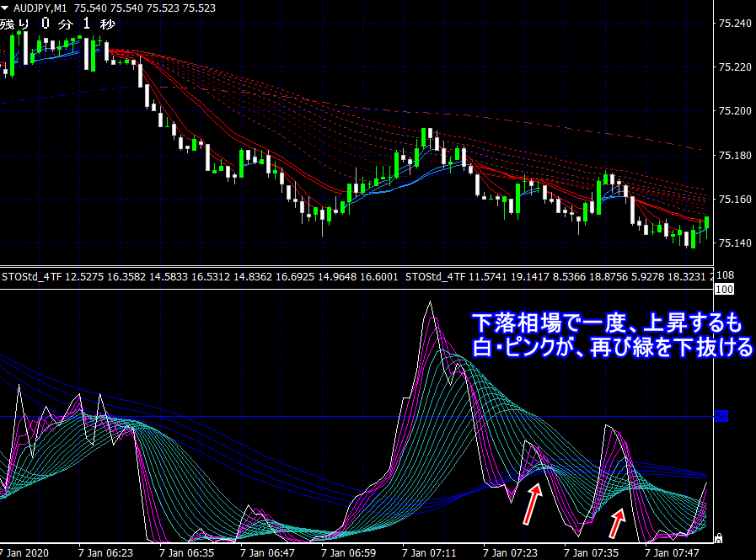The image size is (756, 560).
Task: Click the 7 Jan 07:35 time label
Action: tap(591, 552)
